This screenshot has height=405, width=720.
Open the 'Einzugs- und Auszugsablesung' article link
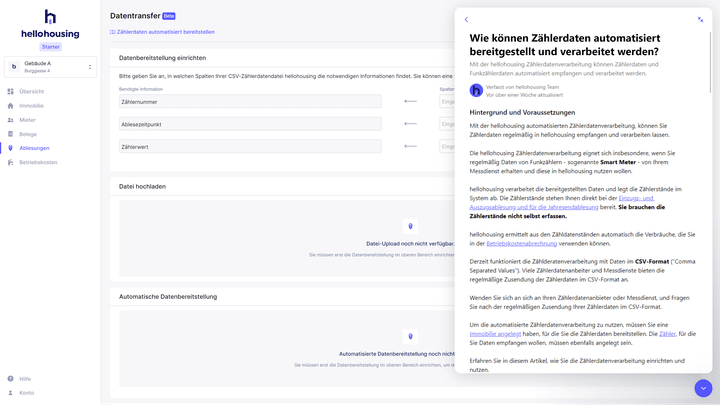point(562,202)
